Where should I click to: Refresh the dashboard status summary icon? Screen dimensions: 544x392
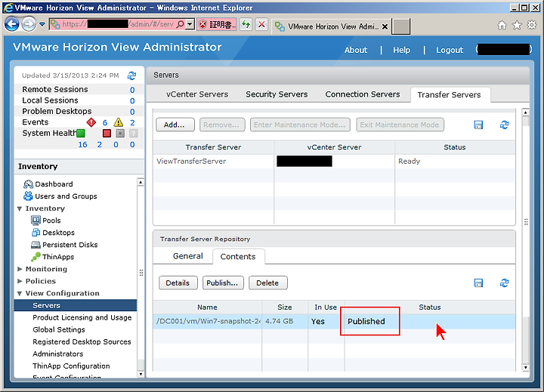point(131,76)
